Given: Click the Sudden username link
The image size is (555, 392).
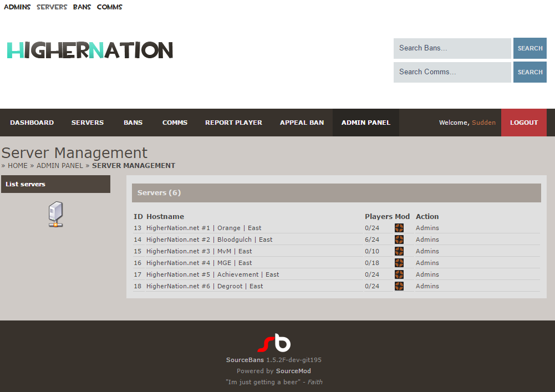Looking at the screenshot, I should coord(483,123).
